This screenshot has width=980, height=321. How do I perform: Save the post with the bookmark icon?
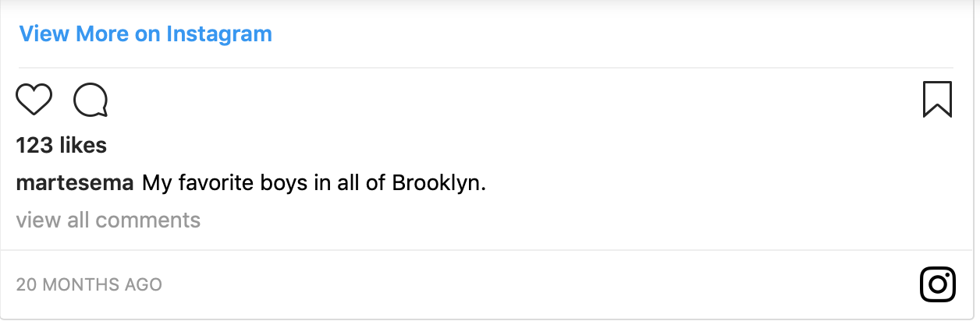pyautogui.click(x=937, y=100)
